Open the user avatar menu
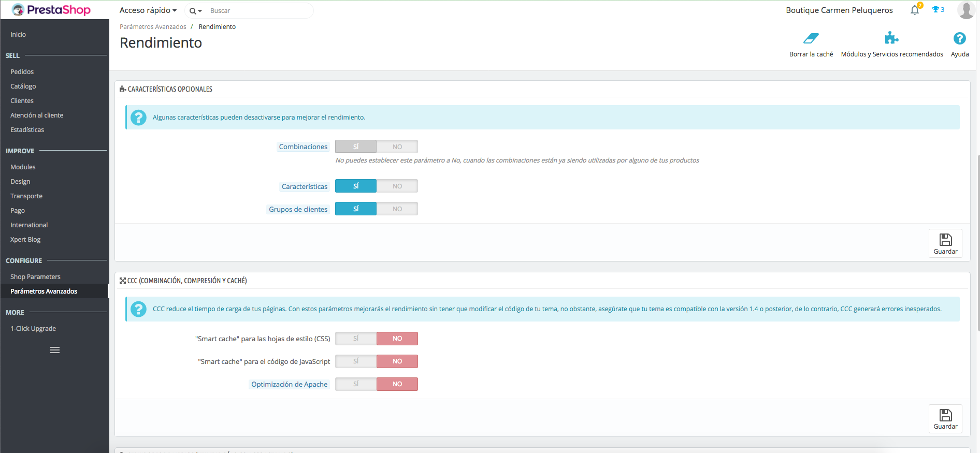This screenshot has width=980, height=453. click(966, 10)
